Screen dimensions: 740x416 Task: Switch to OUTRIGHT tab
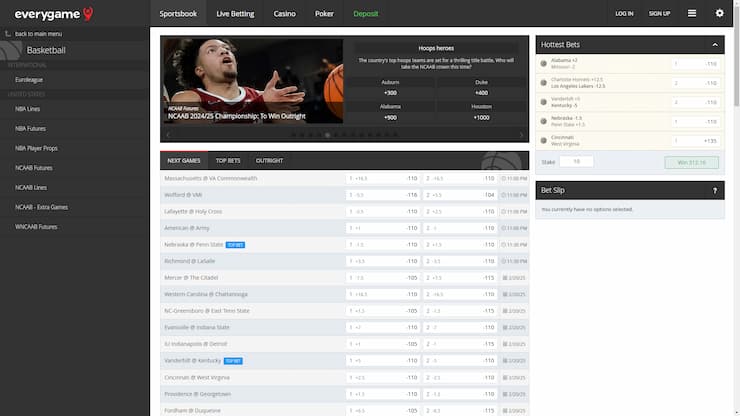269,161
